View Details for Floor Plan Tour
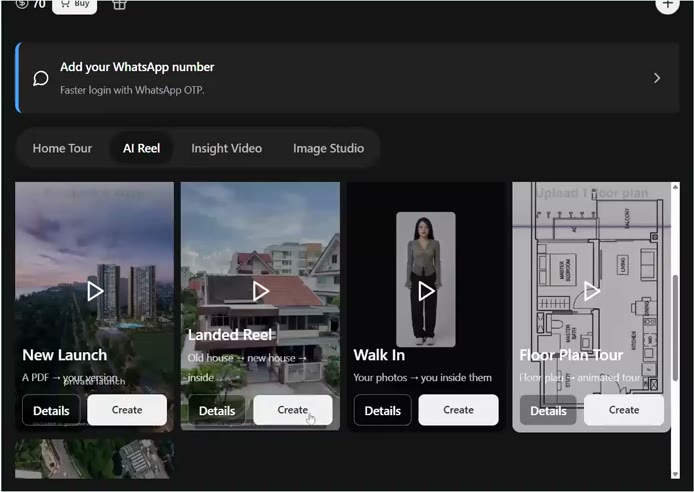Image resolution: width=694 pixels, height=492 pixels. pos(548,411)
